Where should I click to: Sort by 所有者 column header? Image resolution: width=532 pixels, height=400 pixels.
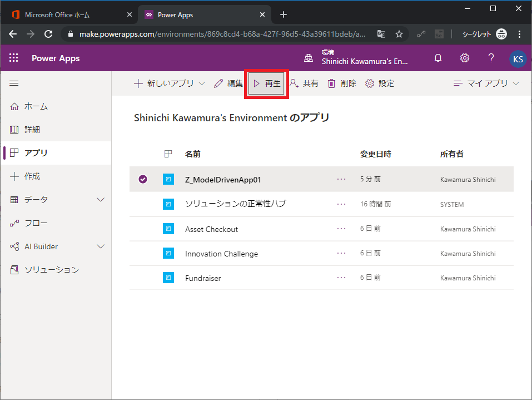pyautogui.click(x=451, y=154)
